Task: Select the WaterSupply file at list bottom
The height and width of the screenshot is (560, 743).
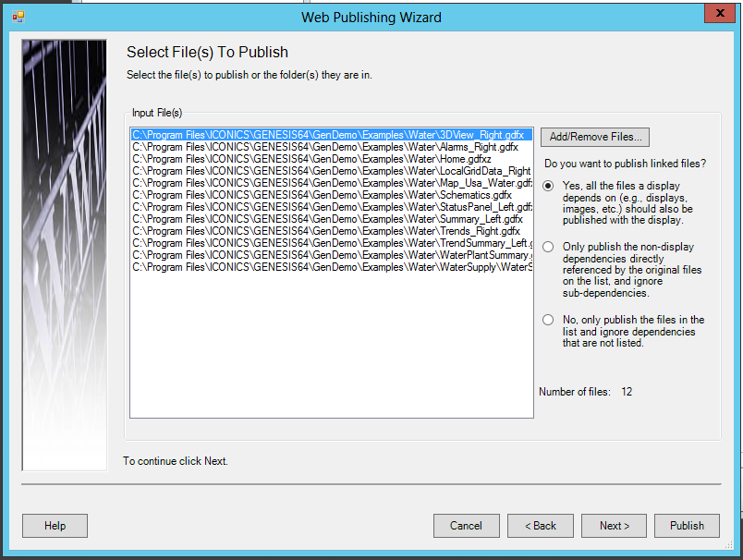Action: coord(331,267)
